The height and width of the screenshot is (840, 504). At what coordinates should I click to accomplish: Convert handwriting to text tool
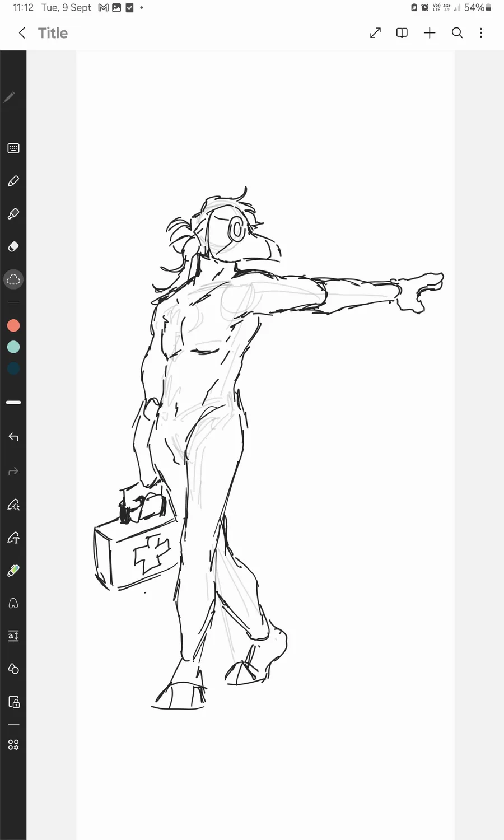click(13, 538)
